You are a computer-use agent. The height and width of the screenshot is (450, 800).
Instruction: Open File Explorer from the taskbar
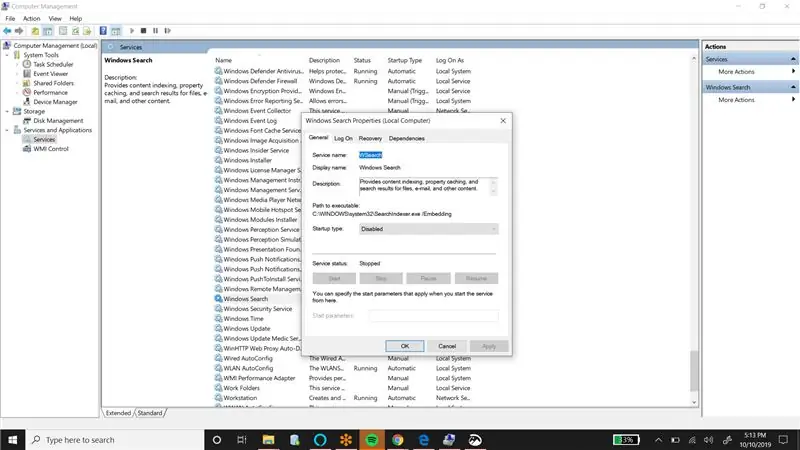(x=268, y=440)
